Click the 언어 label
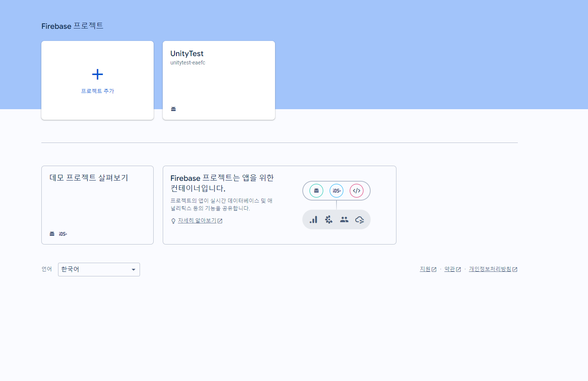 [47, 269]
